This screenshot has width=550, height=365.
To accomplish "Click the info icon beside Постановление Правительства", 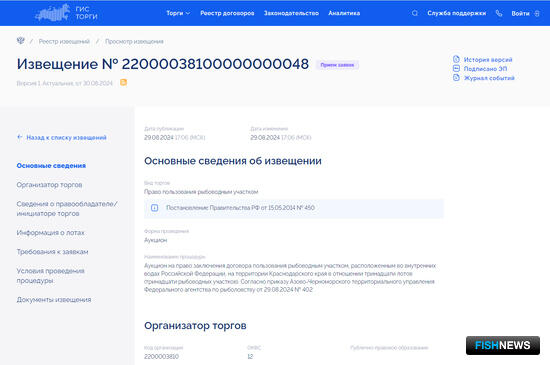I will 154,208.
